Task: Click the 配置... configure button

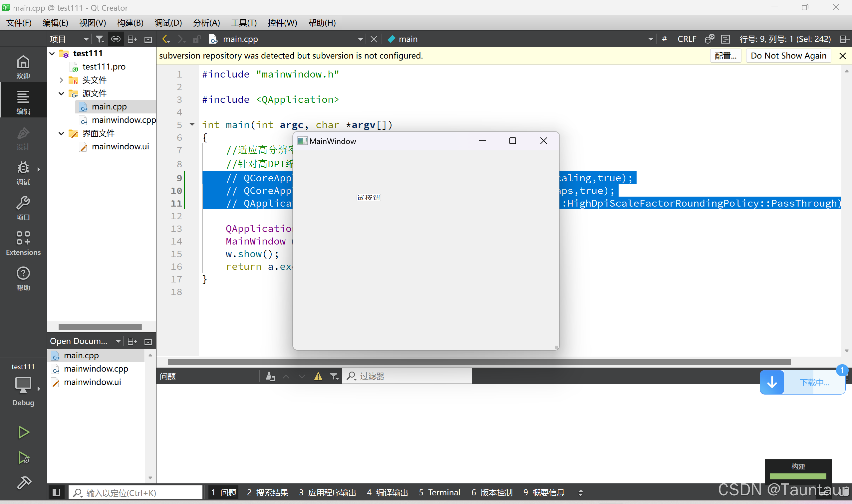Action: pos(725,56)
